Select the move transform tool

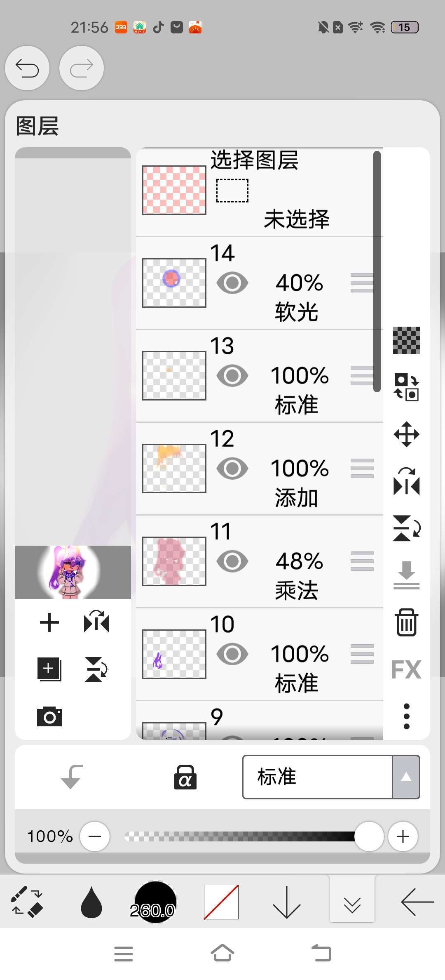[407, 434]
